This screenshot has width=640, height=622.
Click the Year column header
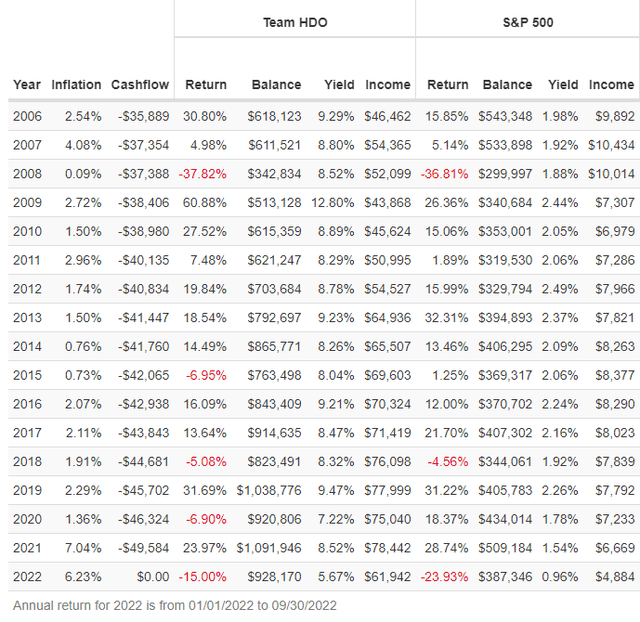(27, 84)
